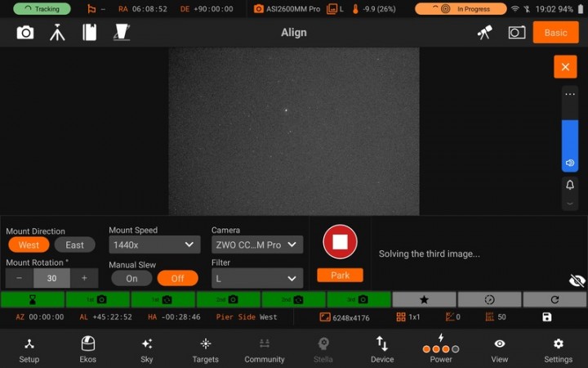Turn Manual Slew On
The image size is (588, 368).
[x=131, y=278]
